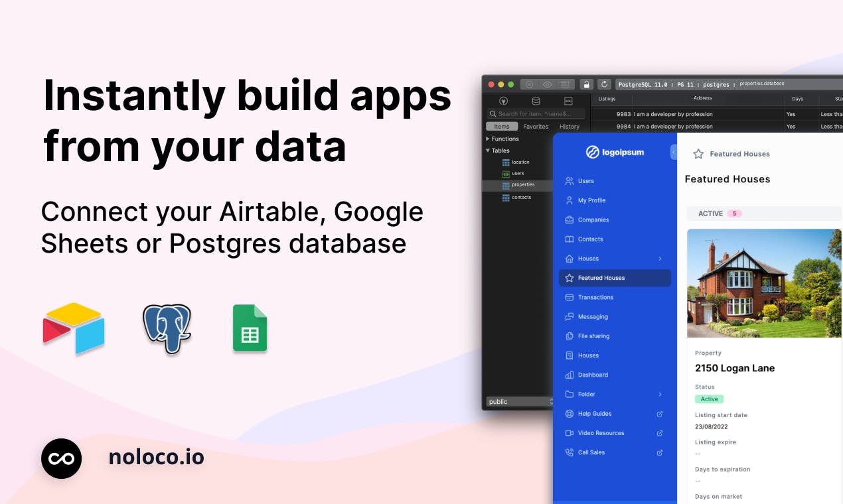Click the cancel query icon in database toolbar
This screenshot has width=843, height=504.
[x=529, y=84]
